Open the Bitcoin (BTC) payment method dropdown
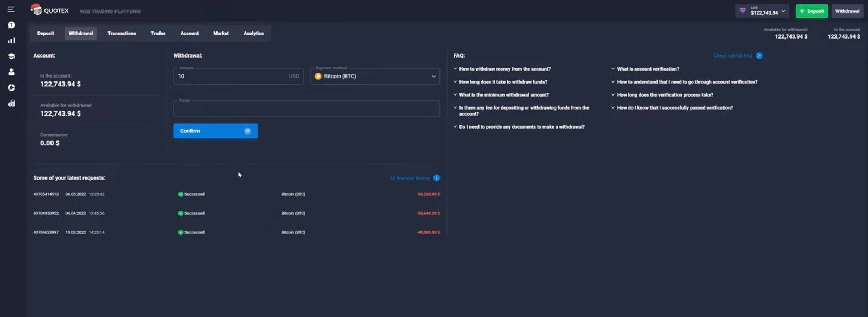Viewport: 868px width, 317px height. pos(375,76)
